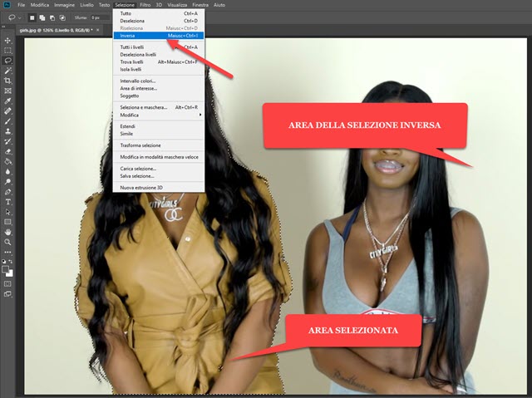
Task: Open the File menu
Action: click(x=22, y=5)
